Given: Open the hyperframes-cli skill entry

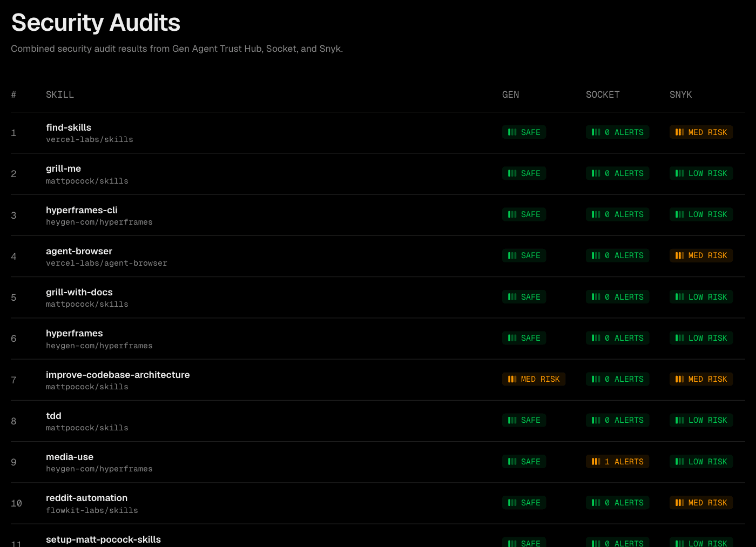Looking at the screenshot, I should point(82,210).
